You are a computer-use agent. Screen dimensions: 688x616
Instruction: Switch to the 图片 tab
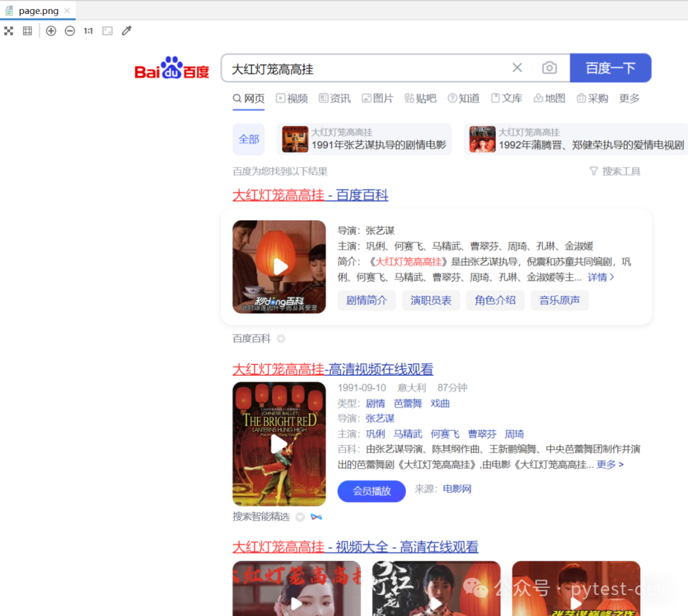point(377,98)
